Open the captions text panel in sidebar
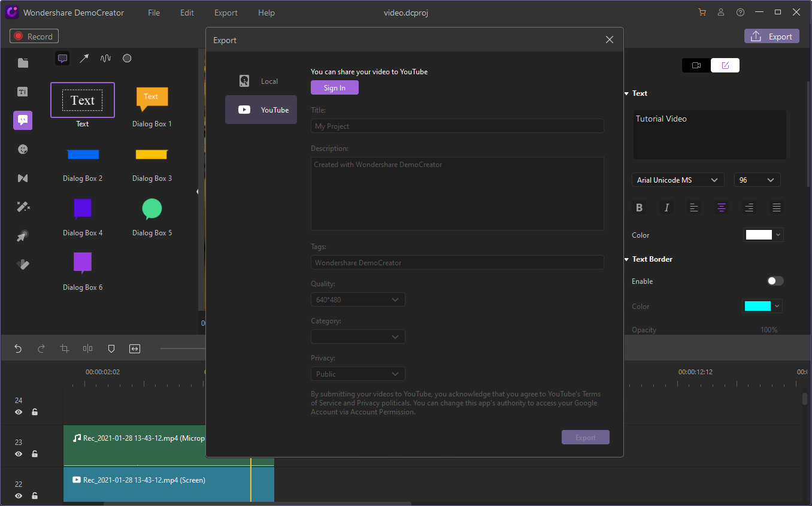 coord(23,92)
